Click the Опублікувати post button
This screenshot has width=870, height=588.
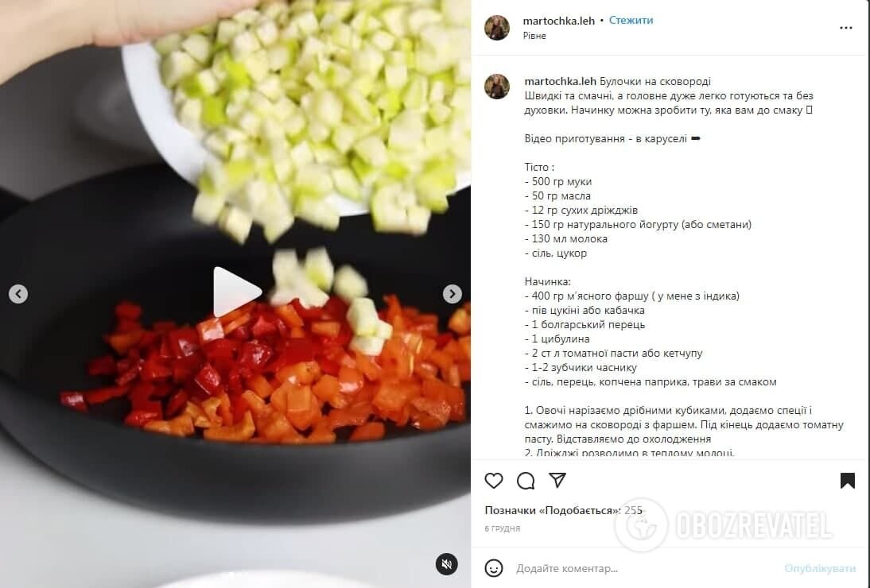tap(820, 569)
